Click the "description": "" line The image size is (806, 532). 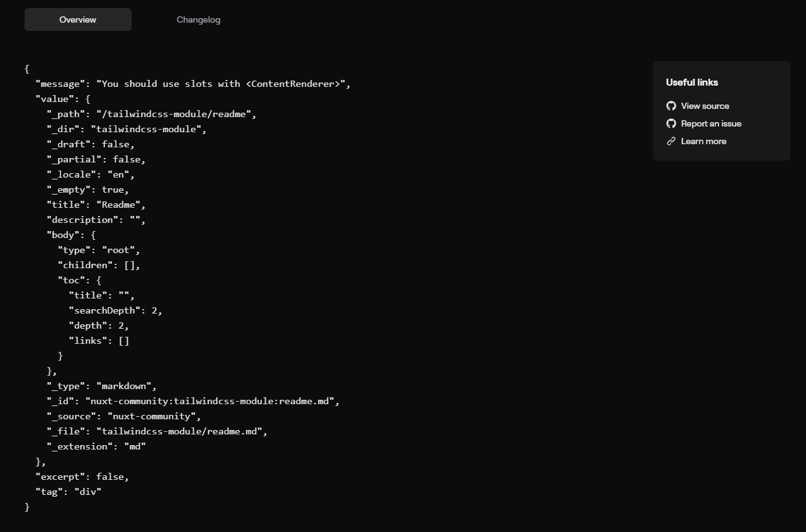point(96,220)
